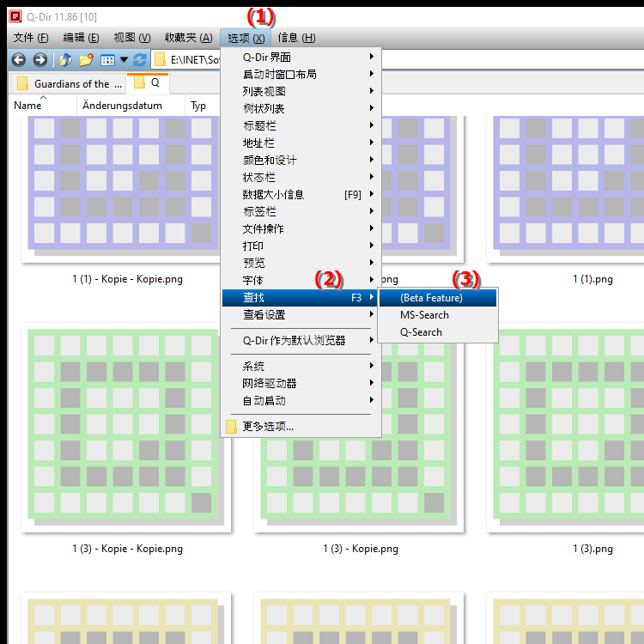Go back with the left arrow button
644x644 pixels.
pyautogui.click(x=19, y=60)
